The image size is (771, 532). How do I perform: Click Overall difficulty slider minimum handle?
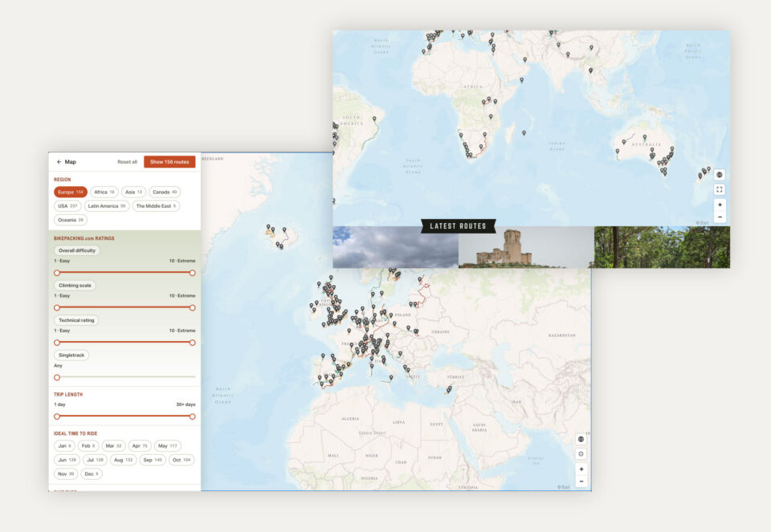[57, 273]
